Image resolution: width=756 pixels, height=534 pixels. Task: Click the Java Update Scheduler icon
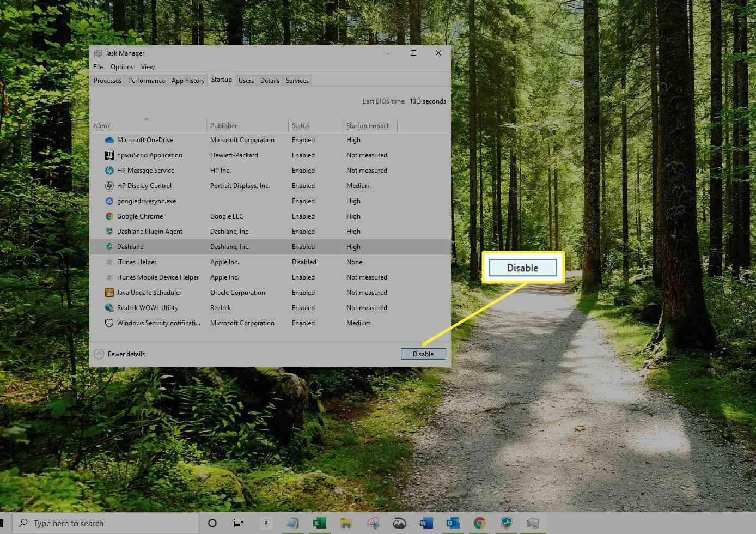[109, 293]
